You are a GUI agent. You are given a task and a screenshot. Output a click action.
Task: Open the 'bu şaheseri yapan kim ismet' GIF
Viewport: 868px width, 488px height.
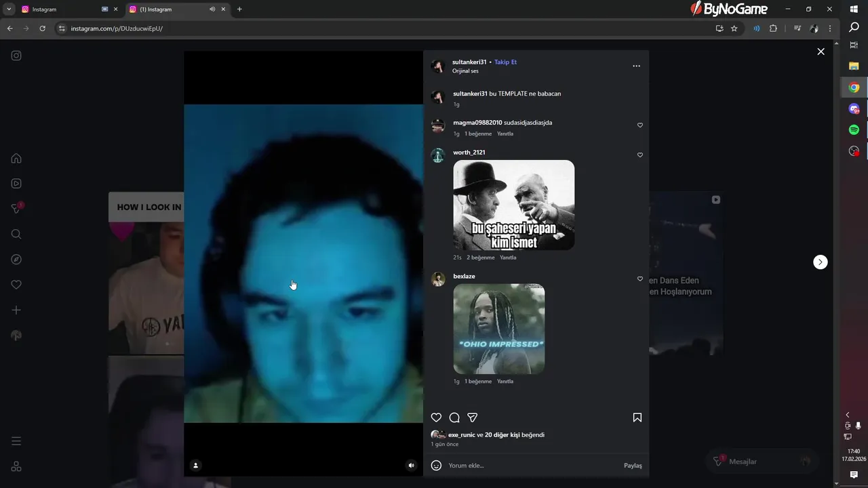point(514,205)
